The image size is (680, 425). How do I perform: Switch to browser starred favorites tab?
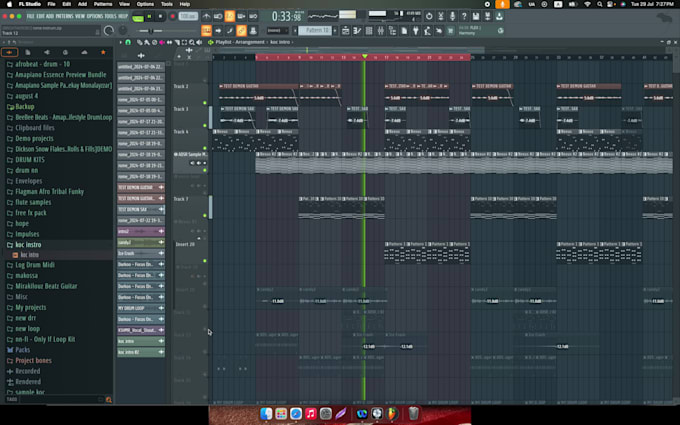point(103,52)
